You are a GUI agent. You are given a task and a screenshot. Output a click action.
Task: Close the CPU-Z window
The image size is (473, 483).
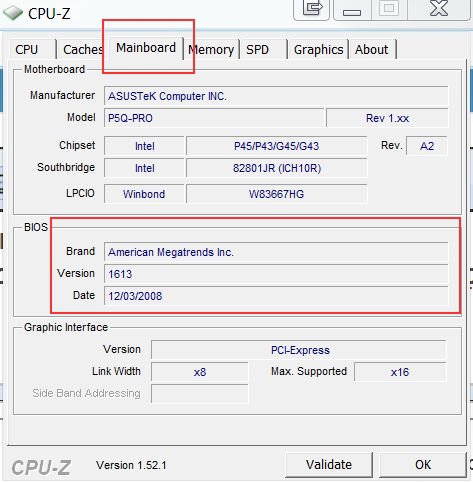[x=439, y=9]
